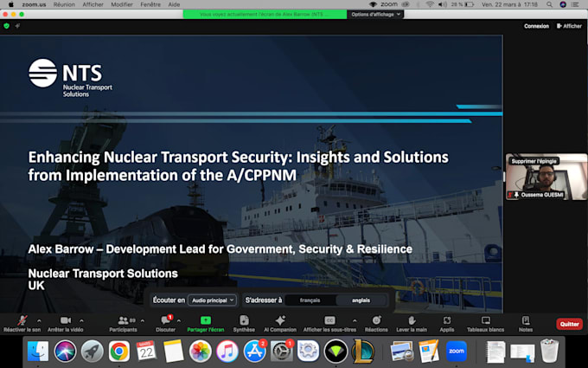Viewport: 588px width, 368px height.
Task: Open Launchpad rocket icon in dock
Action: tap(93, 352)
